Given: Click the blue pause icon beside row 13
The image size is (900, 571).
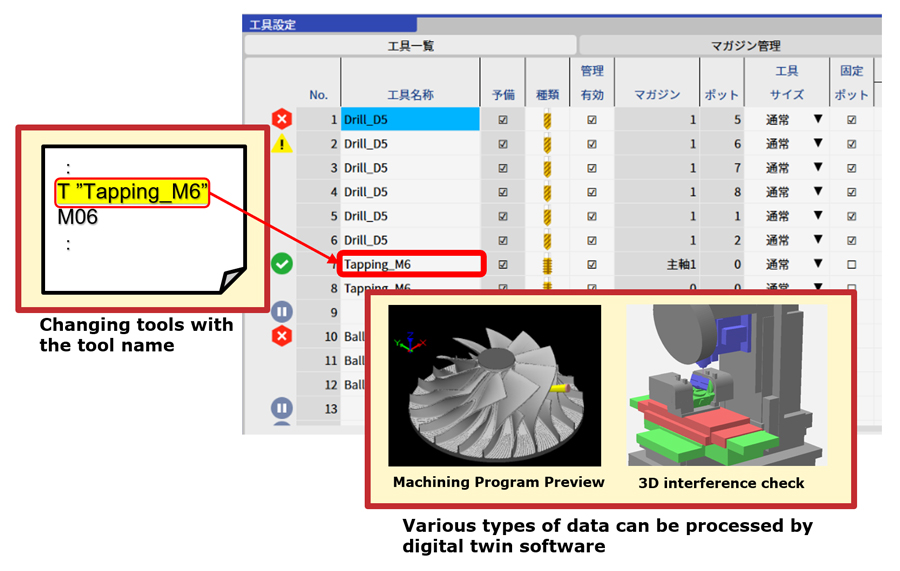Looking at the screenshot, I should tap(282, 408).
